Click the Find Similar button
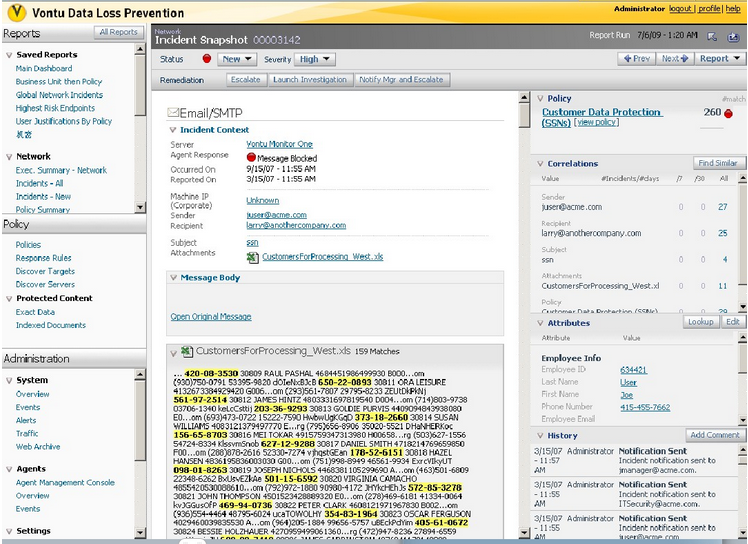748x544 pixels. (x=718, y=163)
